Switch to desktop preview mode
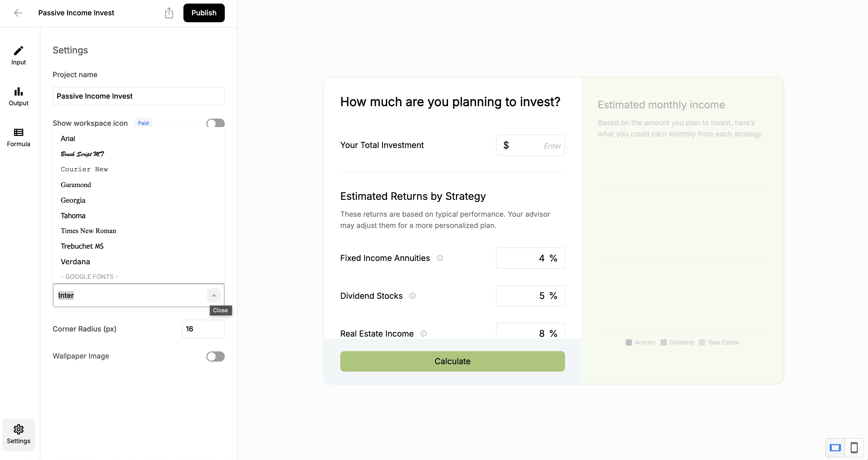 click(835, 447)
